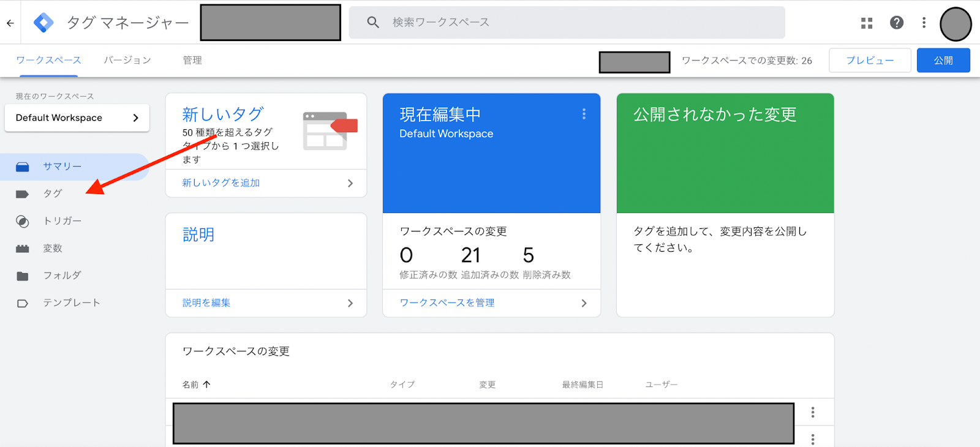Click the 新しいタグを追加 link
The width and height of the screenshot is (980, 447).
(221, 183)
